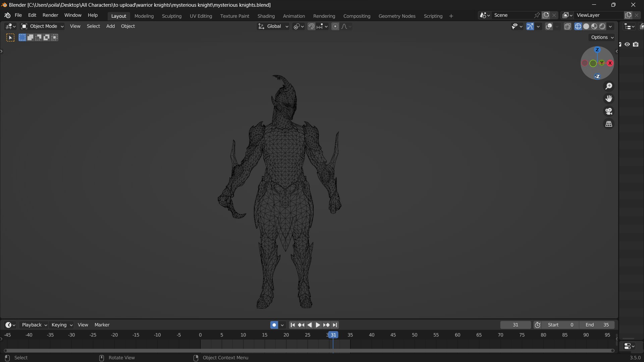
Task: Toggle snapping magnet in header
Action: [311, 26]
